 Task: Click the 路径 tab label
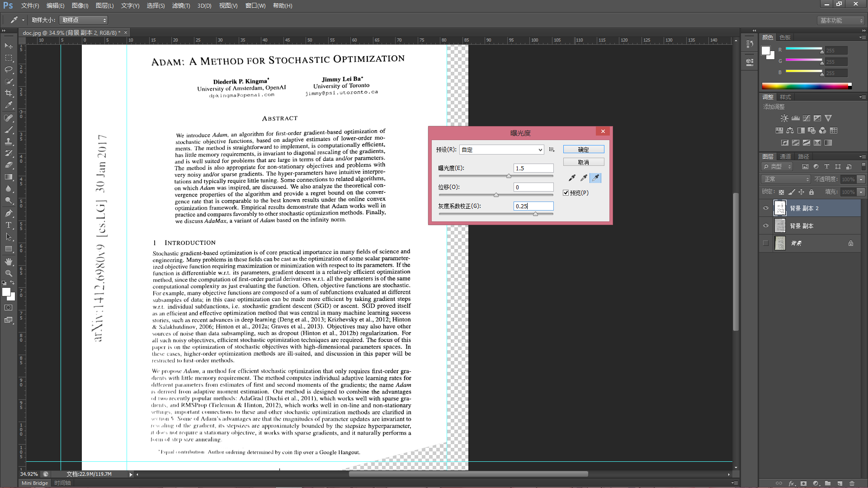point(803,157)
